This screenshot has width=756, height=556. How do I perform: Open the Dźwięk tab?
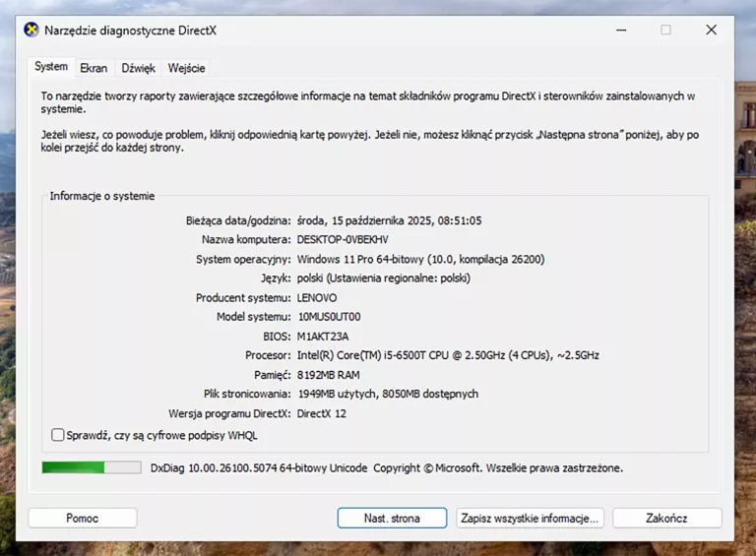[x=138, y=68]
